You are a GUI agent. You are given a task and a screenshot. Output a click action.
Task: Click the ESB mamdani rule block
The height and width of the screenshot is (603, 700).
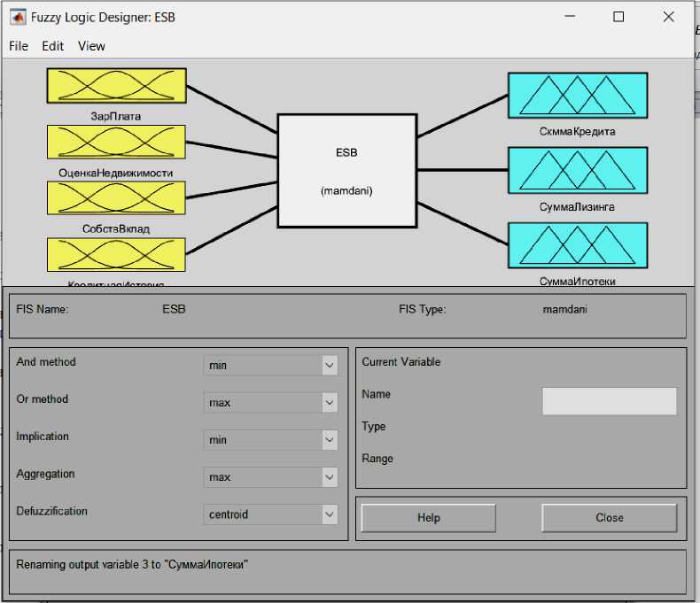coord(346,170)
